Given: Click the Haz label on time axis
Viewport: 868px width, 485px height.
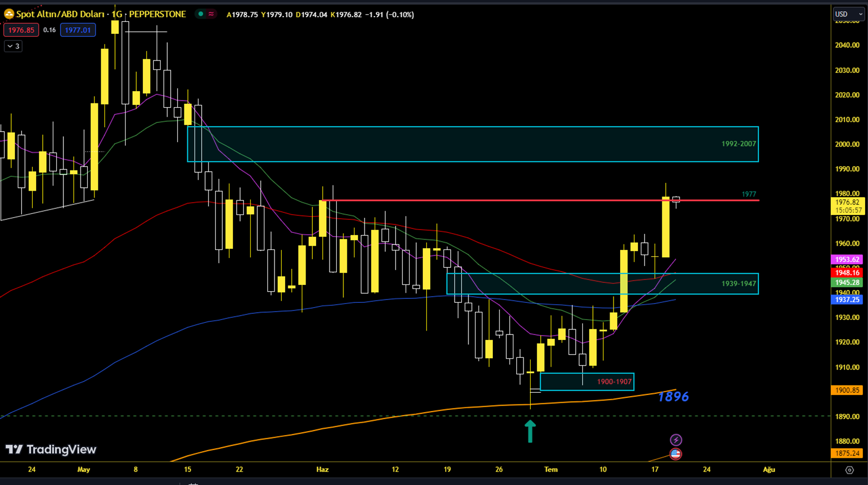Looking at the screenshot, I should click(322, 469).
